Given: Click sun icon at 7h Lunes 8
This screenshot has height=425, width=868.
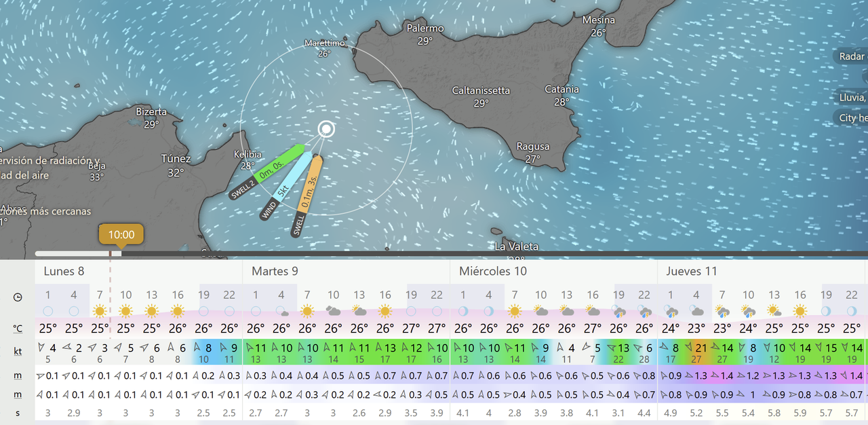Looking at the screenshot, I should tap(100, 311).
